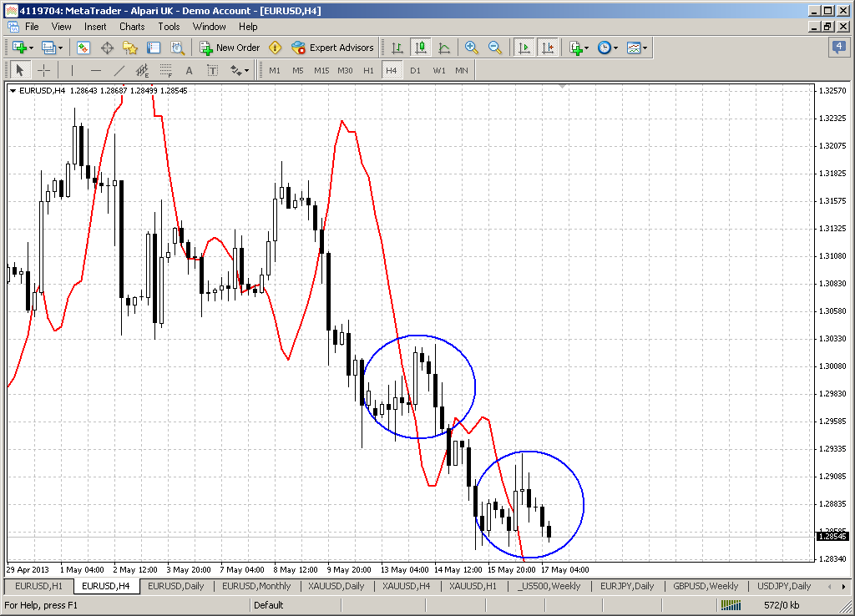Zoom out of the chart

coord(494,48)
